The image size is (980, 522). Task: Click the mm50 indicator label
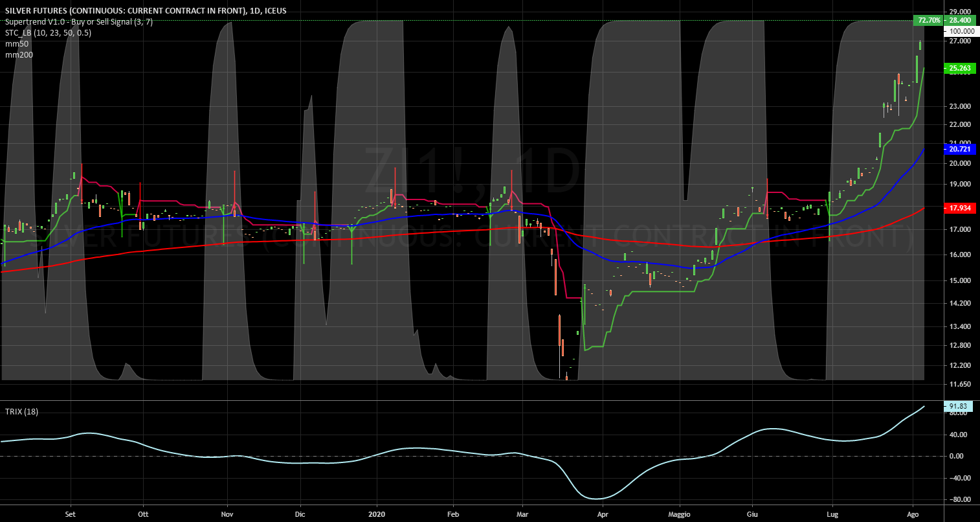pos(17,43)
